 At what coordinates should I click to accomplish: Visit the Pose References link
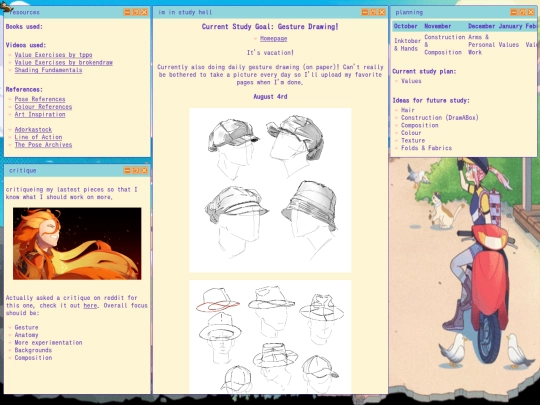coord(40,99)
